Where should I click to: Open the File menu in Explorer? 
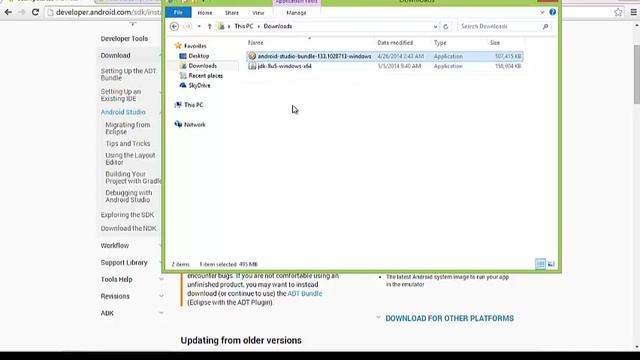tap(178, 13)
